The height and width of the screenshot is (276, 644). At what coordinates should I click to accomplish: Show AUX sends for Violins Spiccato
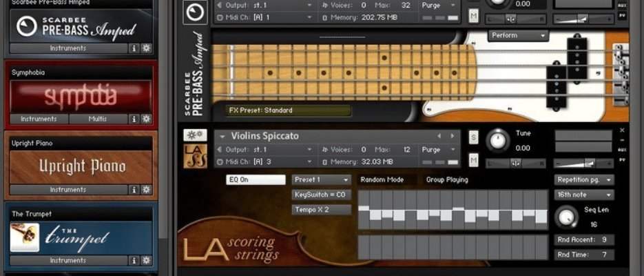(622, 150)
